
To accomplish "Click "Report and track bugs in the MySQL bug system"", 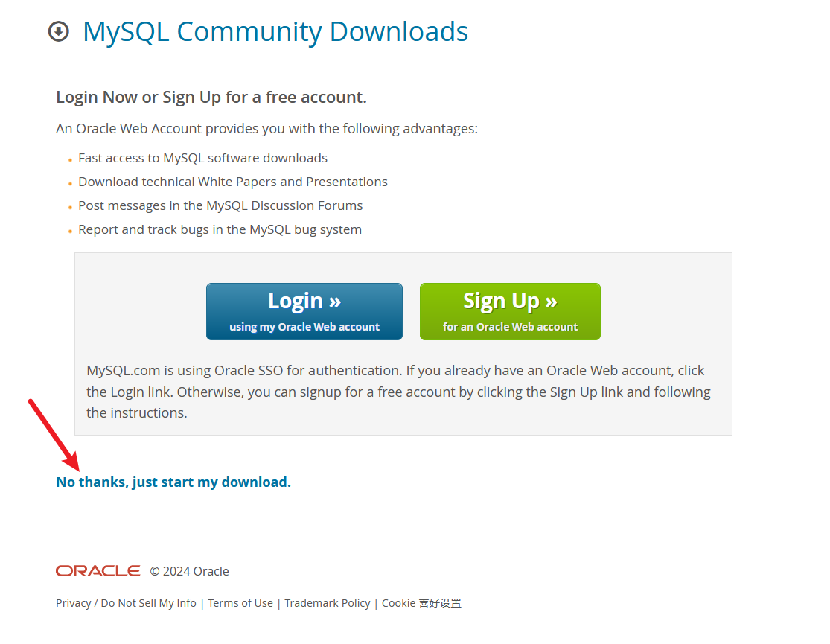I will 220,230.
